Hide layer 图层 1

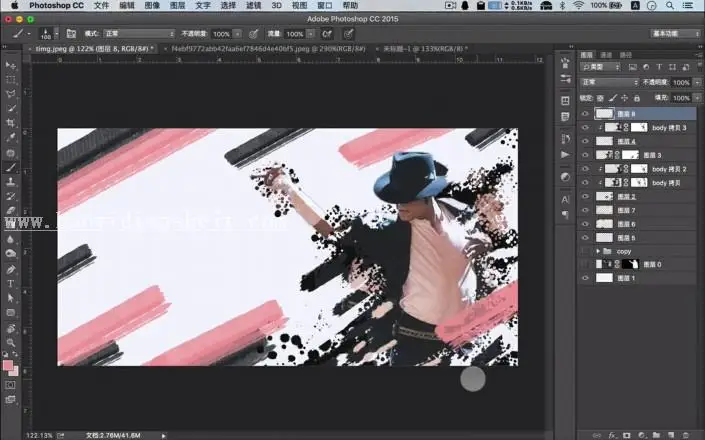point(585,278)
